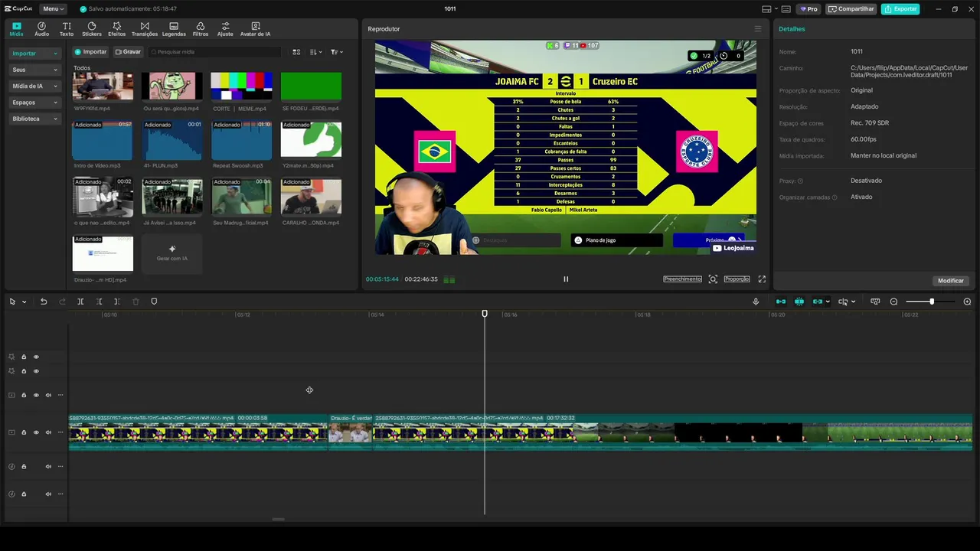Open the Transições tab
Image resolution: width=980 pixels, height=551 pixels.
[145, 29]
